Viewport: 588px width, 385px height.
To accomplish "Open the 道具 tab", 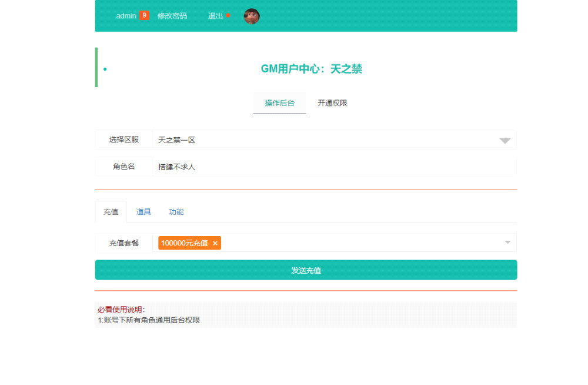I will (143, 212).
